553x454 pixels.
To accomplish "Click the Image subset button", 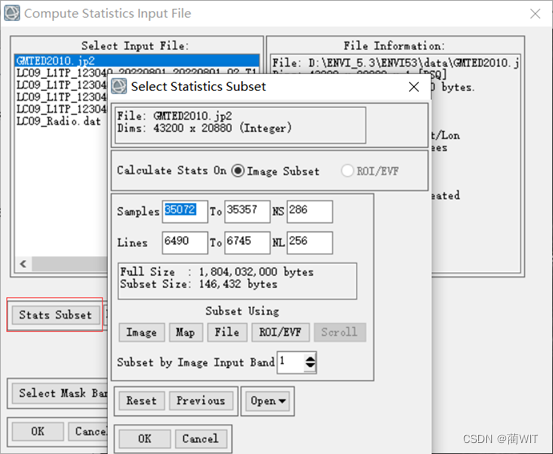I will [x=141, y=332].
